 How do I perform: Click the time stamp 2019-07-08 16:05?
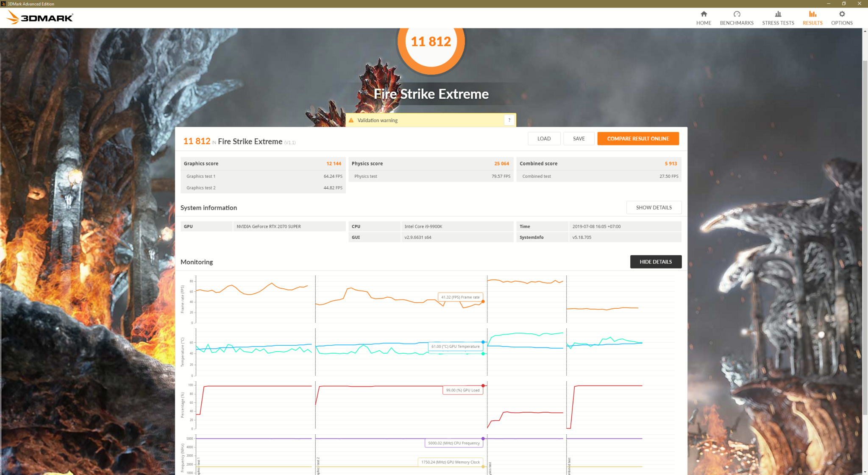pyautogui.click(x=596, y=226)
